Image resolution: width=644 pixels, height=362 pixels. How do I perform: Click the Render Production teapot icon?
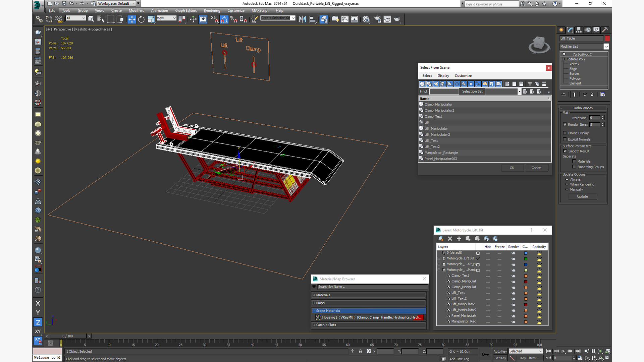397,19
